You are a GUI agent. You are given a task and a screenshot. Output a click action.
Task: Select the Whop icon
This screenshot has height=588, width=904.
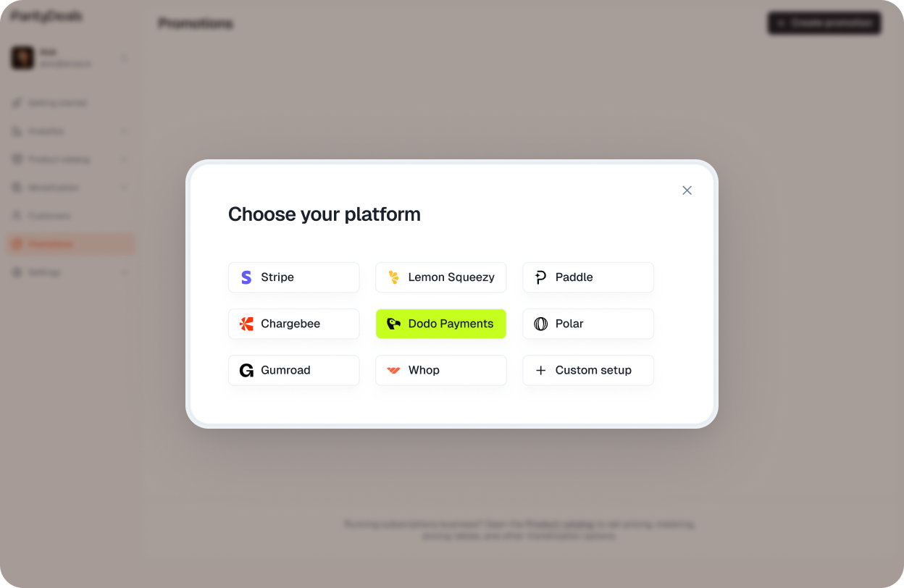(393, 370)
